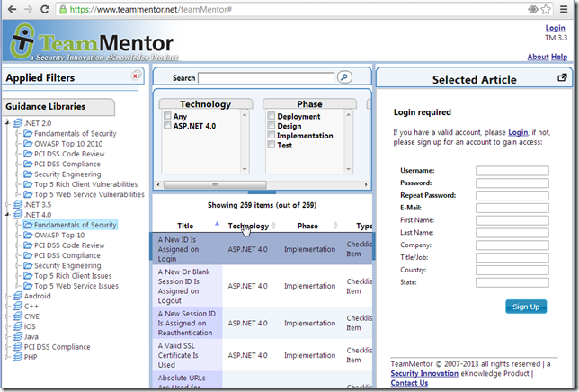Expand the Android tree node
The width and height of the screenshot is (579, 392).
8,296
